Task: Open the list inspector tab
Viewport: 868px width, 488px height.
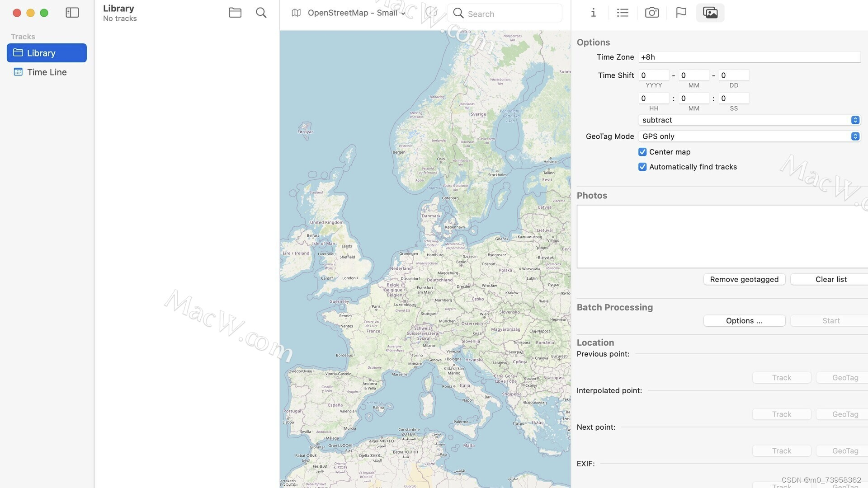Action: point(623,13)
